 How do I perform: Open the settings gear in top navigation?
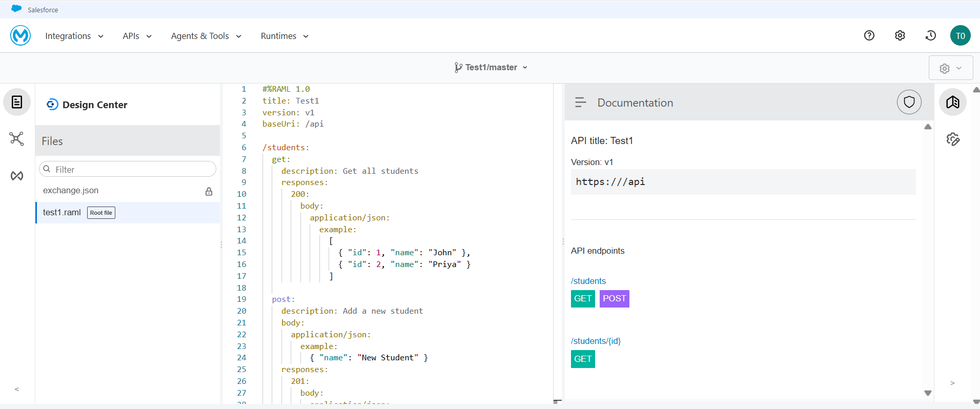(x=900, y=35)
